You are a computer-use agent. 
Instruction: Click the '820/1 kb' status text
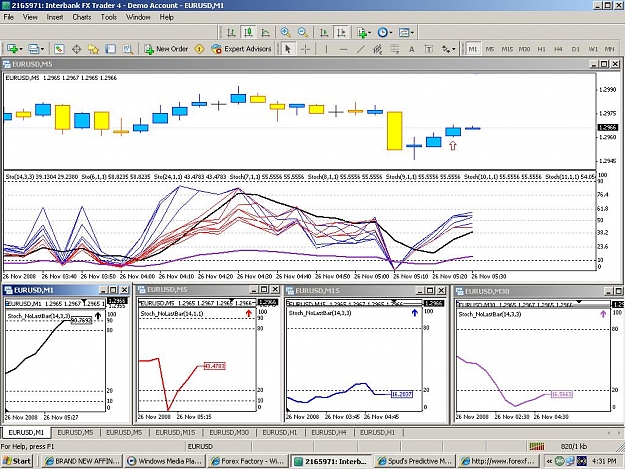574,446
